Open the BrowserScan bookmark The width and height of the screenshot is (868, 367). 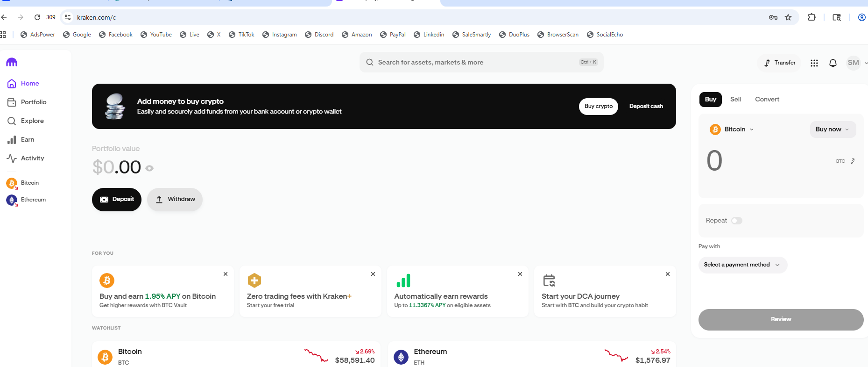(558, 35)
